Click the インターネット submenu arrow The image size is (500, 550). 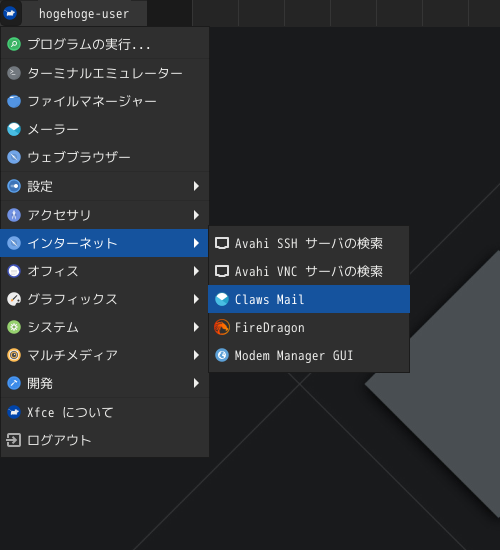(196, 243)
